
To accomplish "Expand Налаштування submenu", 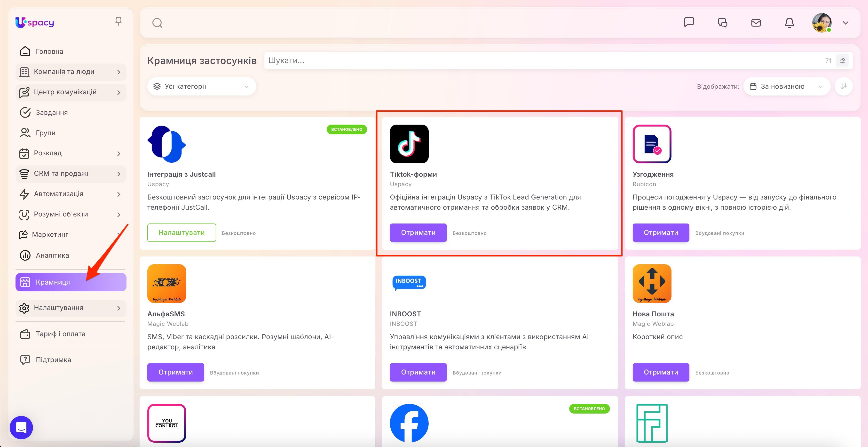I will [71, 308].
